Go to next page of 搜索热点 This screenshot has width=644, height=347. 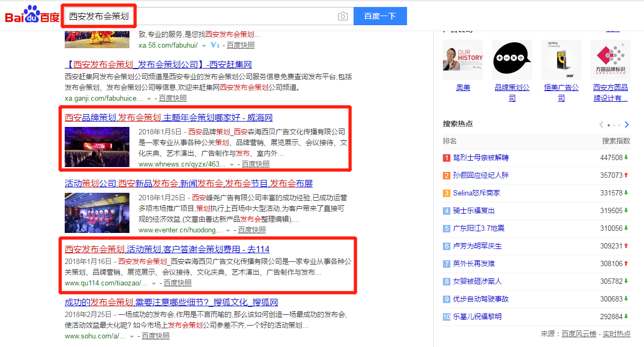click(x=627, y=125)
